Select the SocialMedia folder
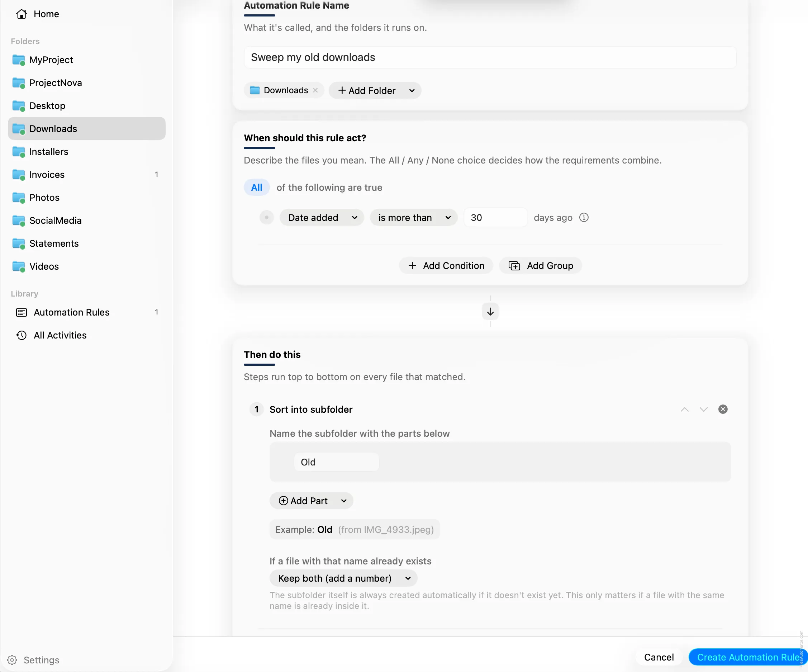The width and height of the screenshot is (808, 672). click(x=87, y=221)
